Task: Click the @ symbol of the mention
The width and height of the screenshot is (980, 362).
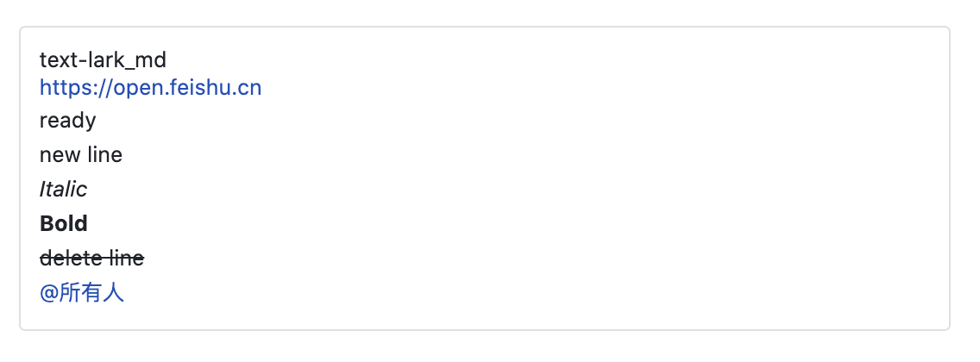Action: tap(49, 293)
